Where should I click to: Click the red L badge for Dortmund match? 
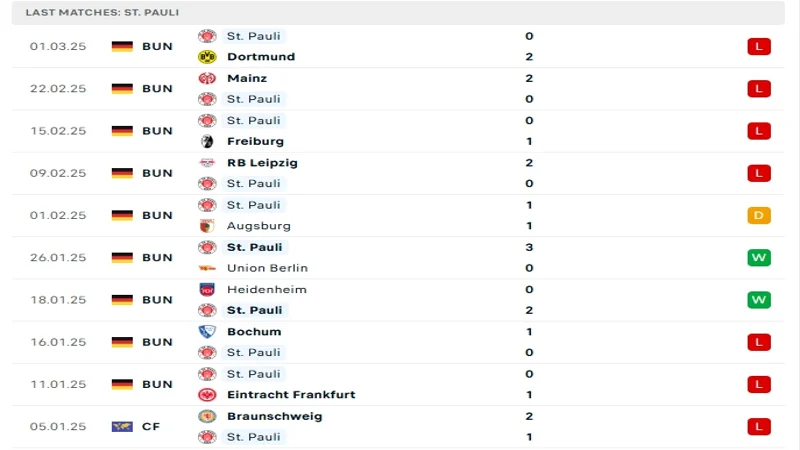[x=759, y=46]
